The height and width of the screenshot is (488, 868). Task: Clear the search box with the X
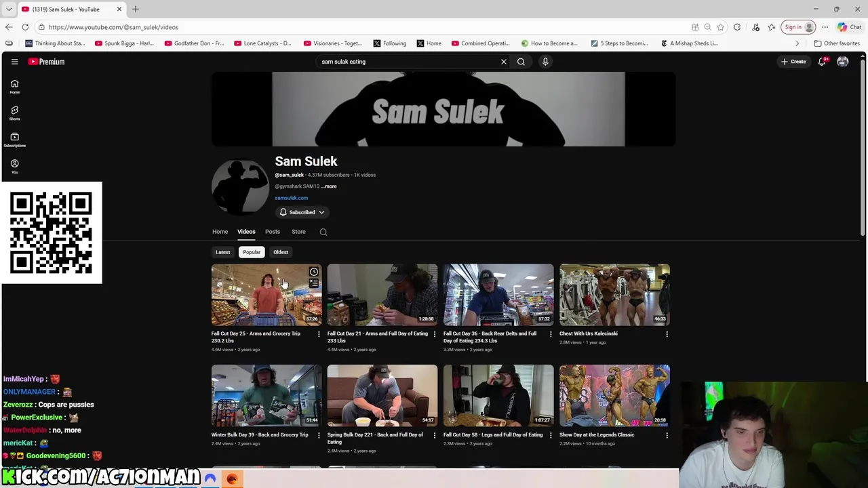tap(504, 62)
